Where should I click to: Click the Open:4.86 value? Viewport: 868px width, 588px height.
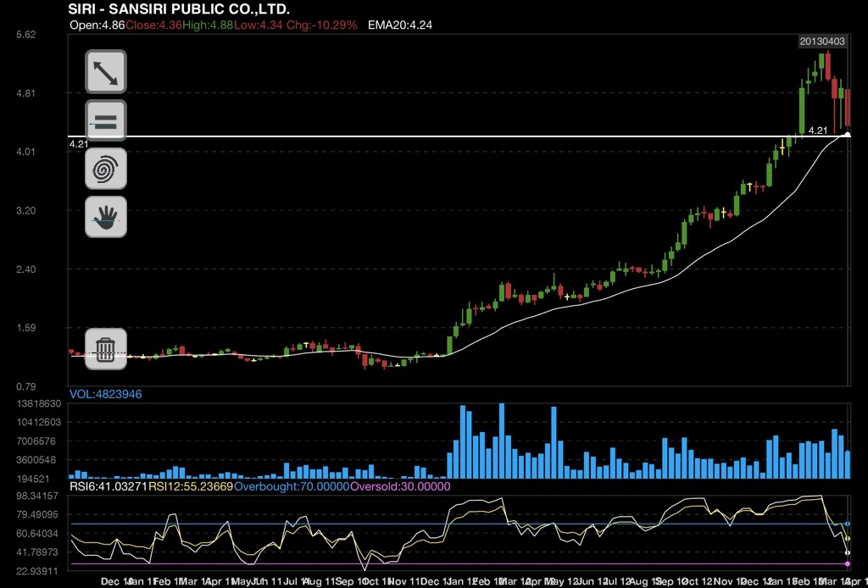click(x=97, y=25)
